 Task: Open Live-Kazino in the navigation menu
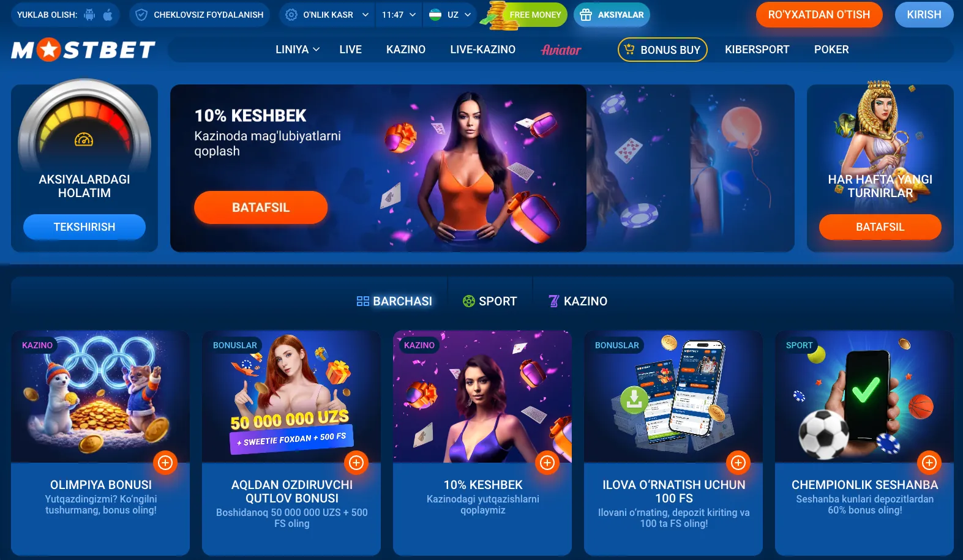(x=482, y=50)
